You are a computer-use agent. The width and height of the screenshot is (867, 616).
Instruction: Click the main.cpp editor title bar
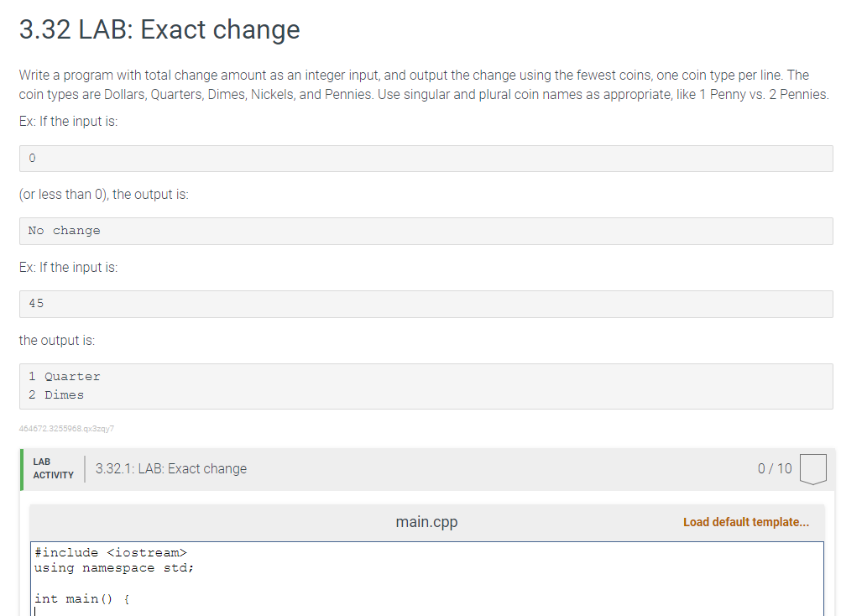click(426, 521)
